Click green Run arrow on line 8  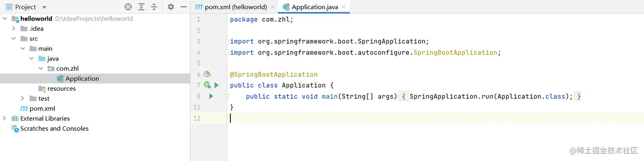[211, 96]
